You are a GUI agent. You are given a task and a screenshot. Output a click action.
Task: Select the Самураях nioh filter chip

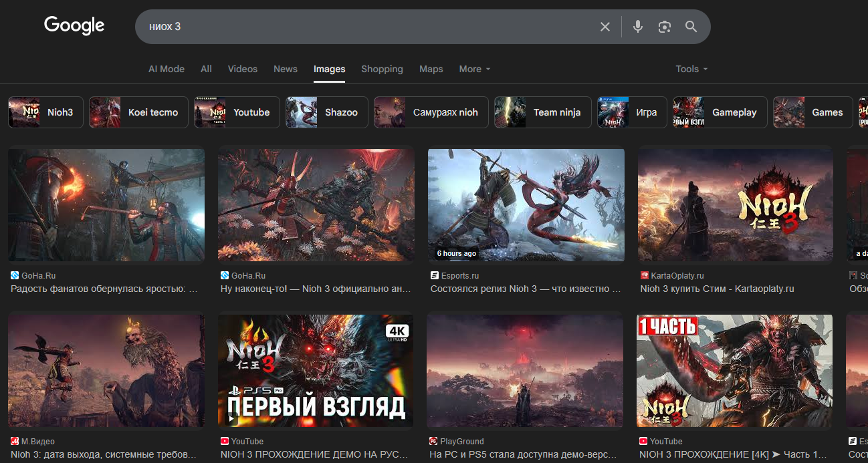click(431, 112)
